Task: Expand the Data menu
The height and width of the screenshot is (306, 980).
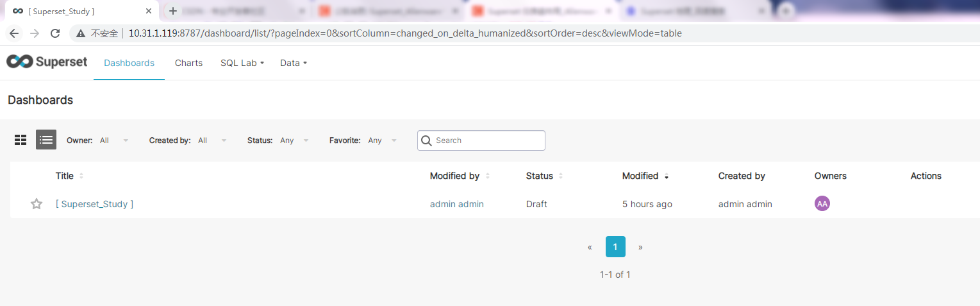Action: point(294,63)
